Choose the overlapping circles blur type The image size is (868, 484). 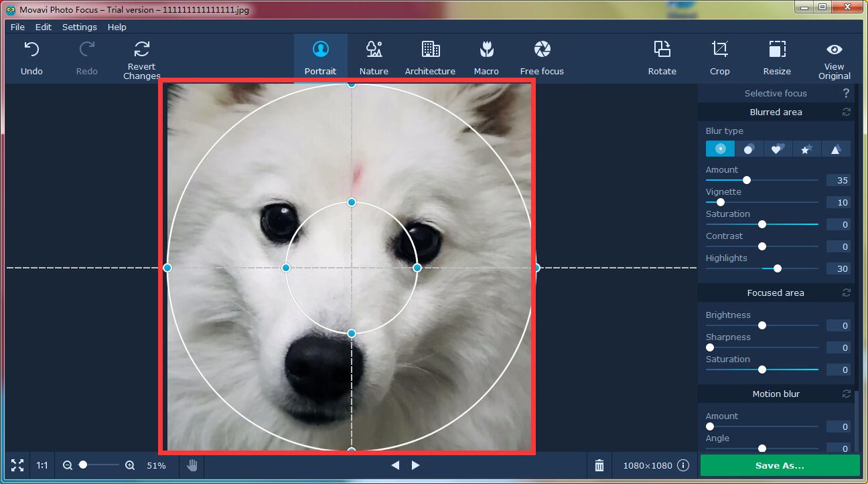tap(749, 149)
